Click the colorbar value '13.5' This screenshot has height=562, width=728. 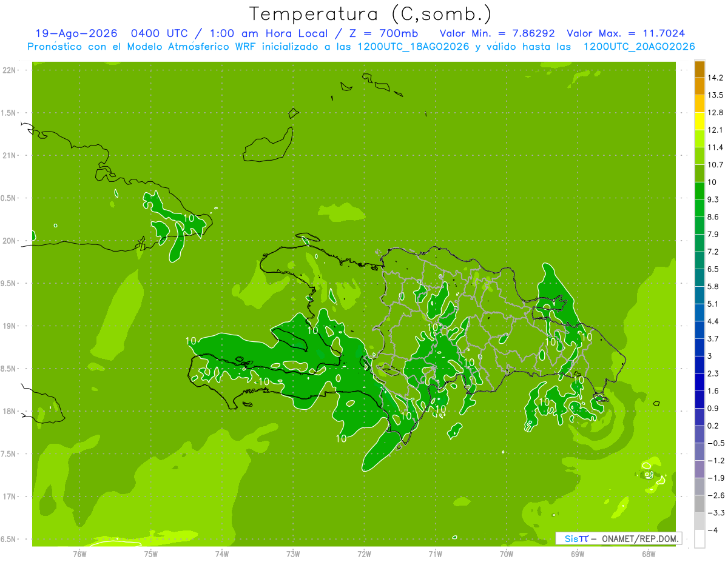click(715, 95)
